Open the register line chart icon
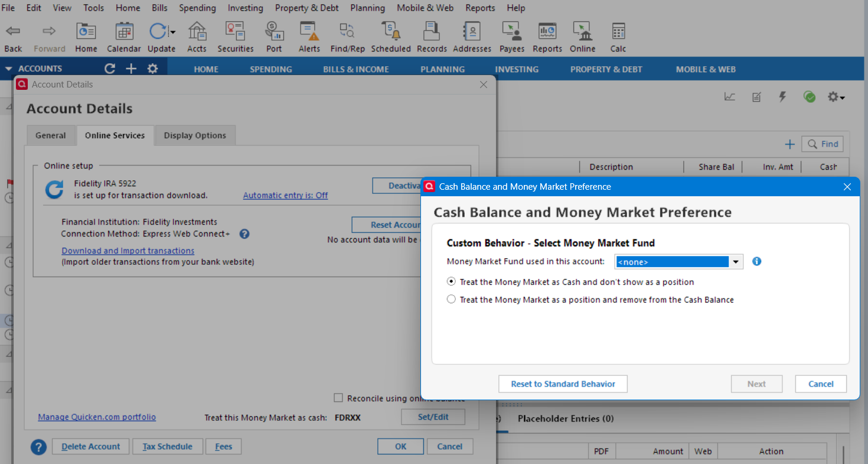The image size is (868, 464). (730, 97)
